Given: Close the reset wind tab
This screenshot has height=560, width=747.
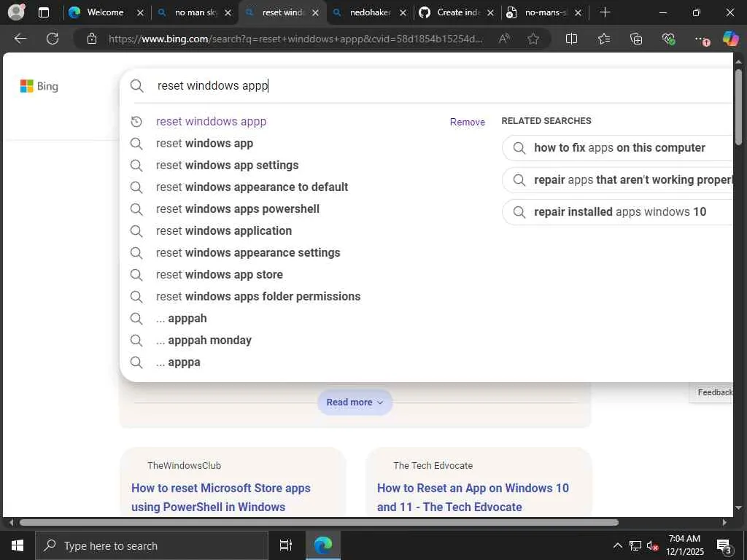Looking at the screenshot, I should click(315, 13).
